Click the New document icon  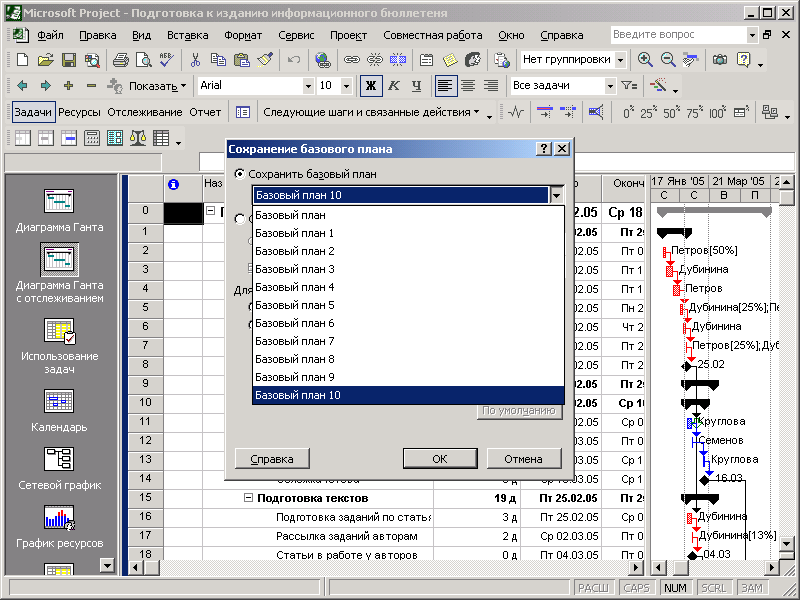click(22, 60)
